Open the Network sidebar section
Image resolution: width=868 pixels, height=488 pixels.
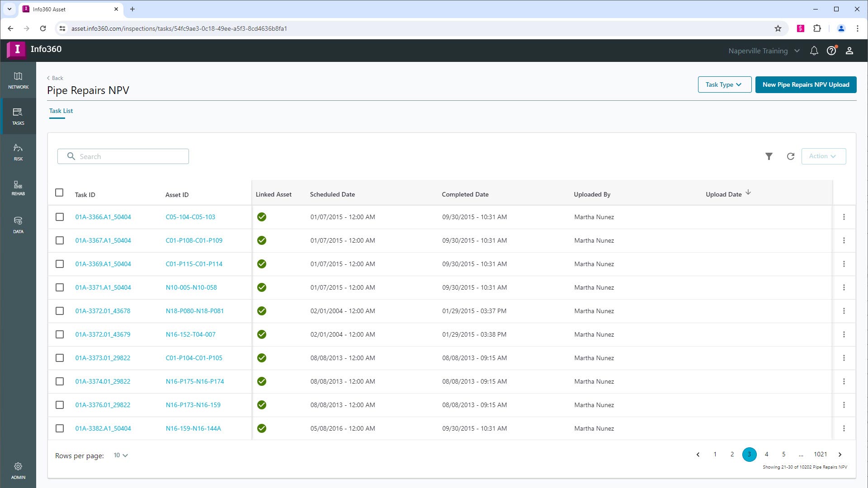pos(18,80)
